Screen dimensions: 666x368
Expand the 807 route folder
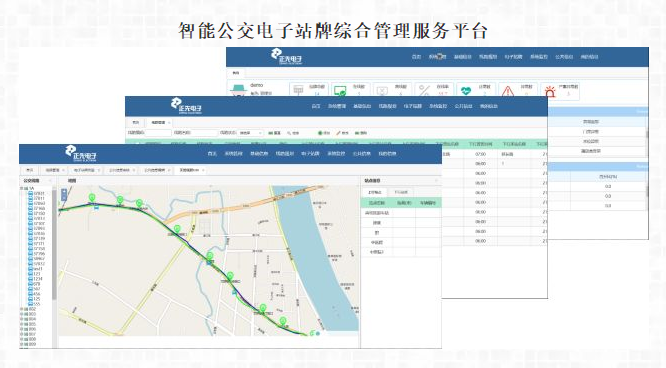click(22, 334)
